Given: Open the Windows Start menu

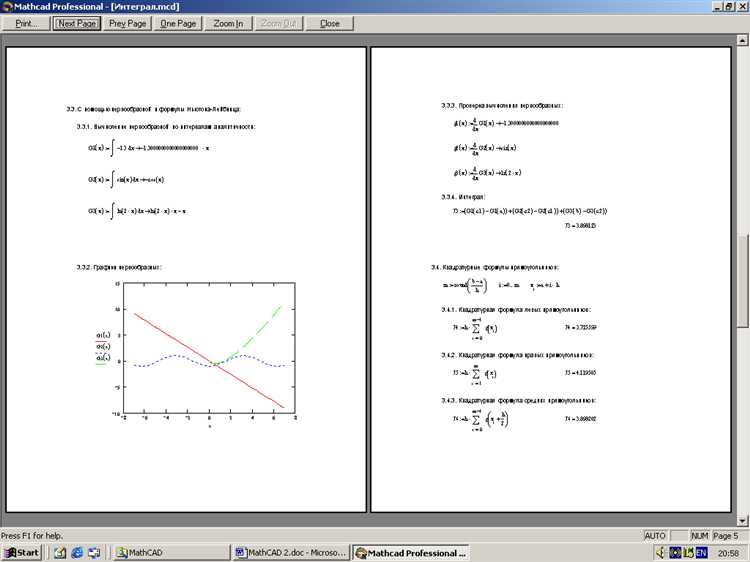Looking at the screenshot, I should click(x=21, y=553).
